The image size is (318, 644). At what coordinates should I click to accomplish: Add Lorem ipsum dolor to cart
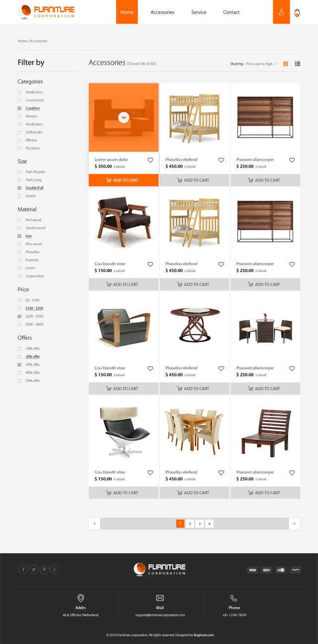click(124, 180)
